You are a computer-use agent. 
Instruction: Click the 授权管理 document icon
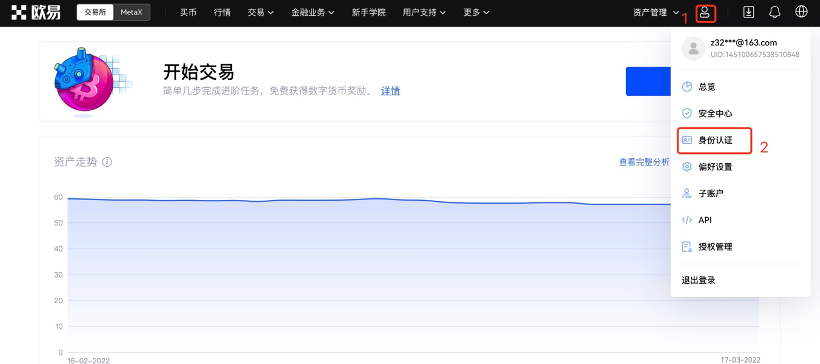687,247
